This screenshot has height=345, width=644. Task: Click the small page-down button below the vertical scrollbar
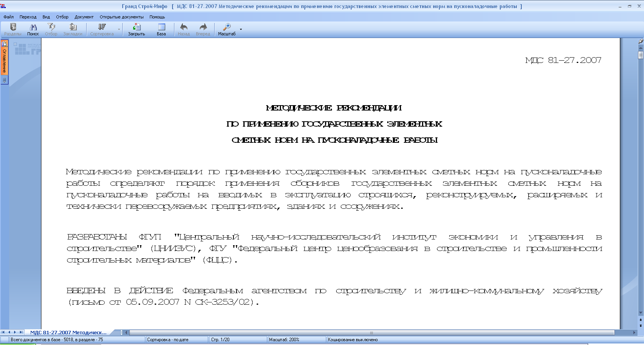(x=641, y=325)
